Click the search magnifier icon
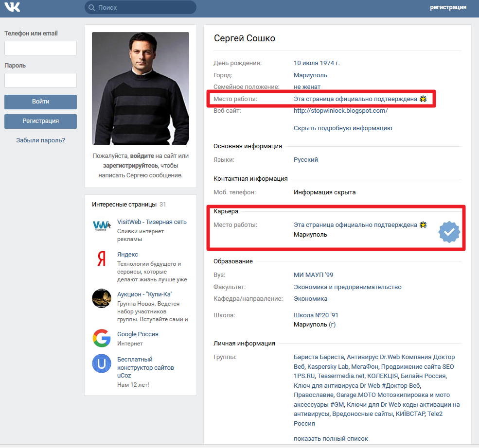Viewport: 479px width, 448px height. pos(91,7)
